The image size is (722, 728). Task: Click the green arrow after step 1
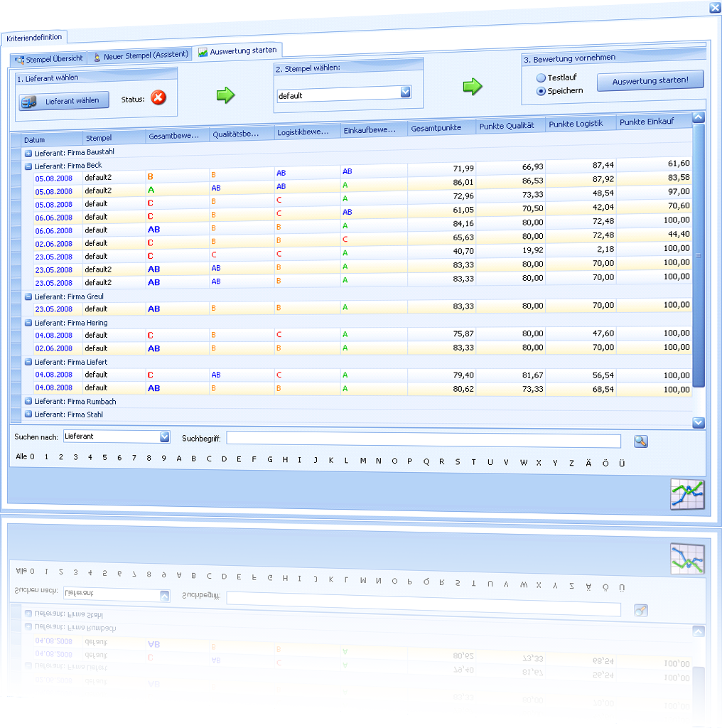(225, 95)
